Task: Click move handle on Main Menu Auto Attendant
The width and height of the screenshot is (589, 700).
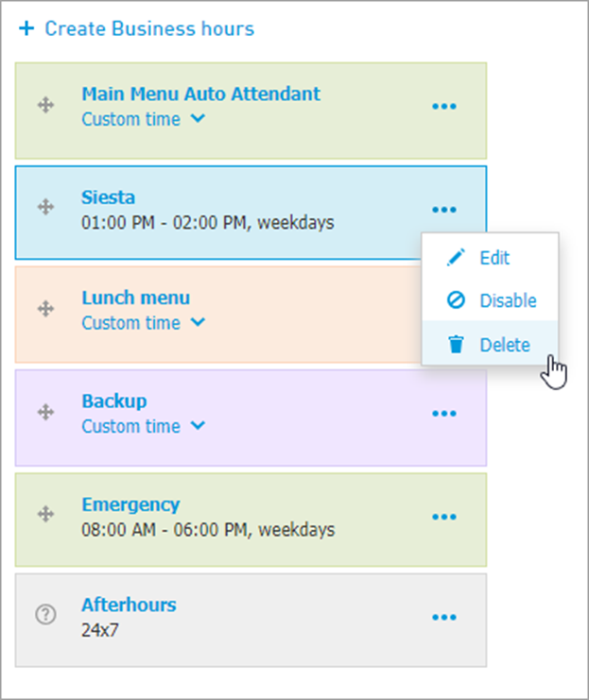Action: tap(45, 106)
